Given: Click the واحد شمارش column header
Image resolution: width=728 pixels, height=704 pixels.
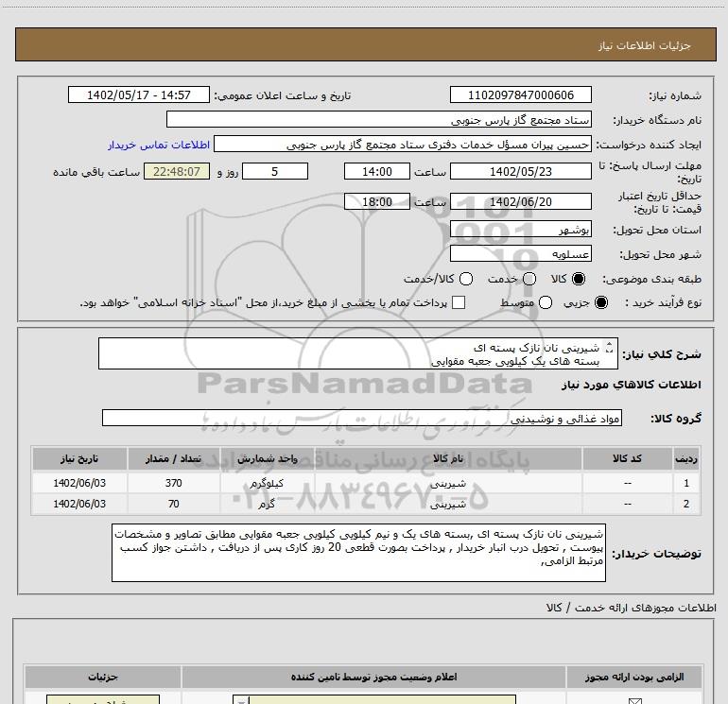Looking at the screenshot, I should click(x=267, y=458).
